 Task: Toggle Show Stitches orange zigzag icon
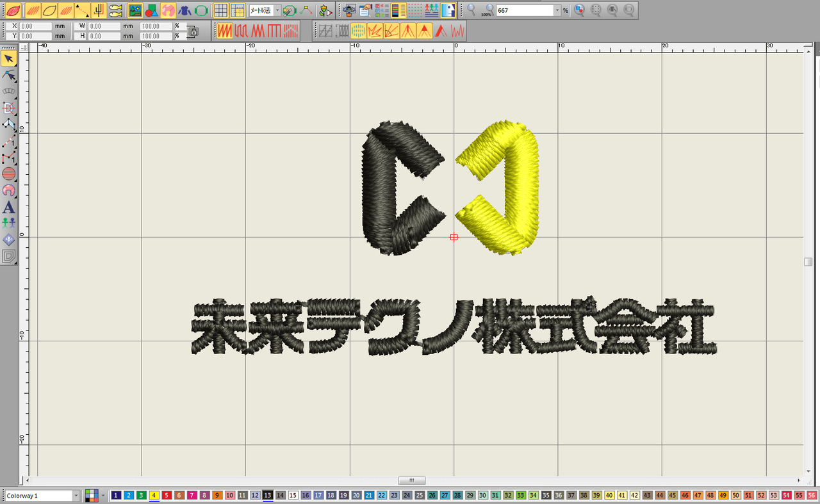pos(32,10)
